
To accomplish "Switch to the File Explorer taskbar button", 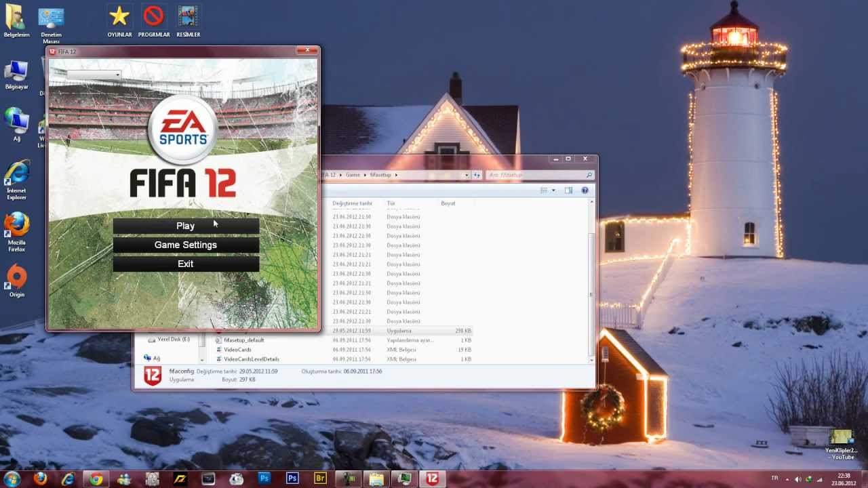I will pos(376,479).
